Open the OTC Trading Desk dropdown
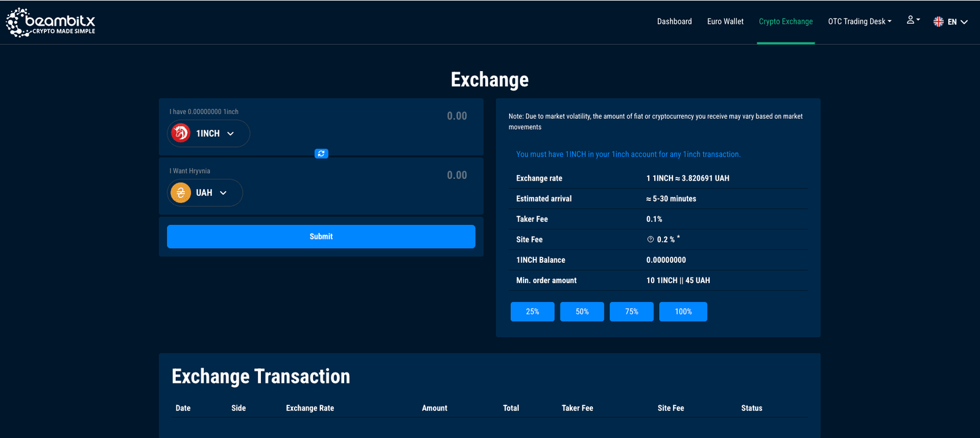 point(859,21)
